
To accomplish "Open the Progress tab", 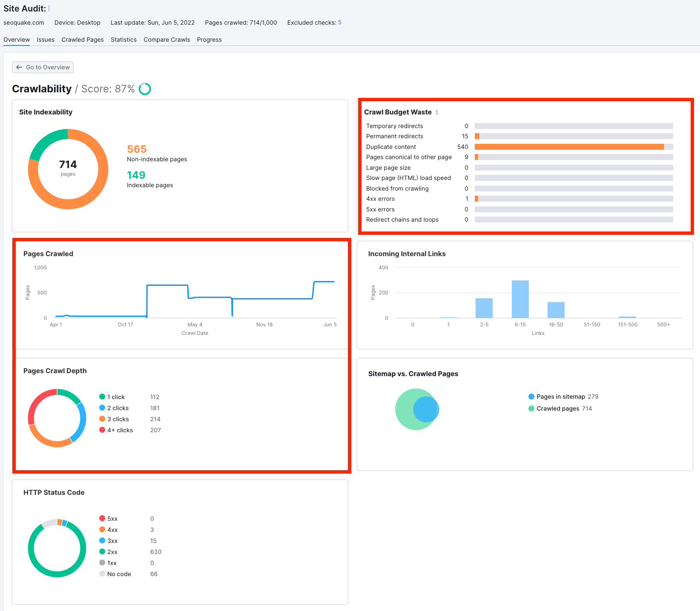I will [209, 40].
